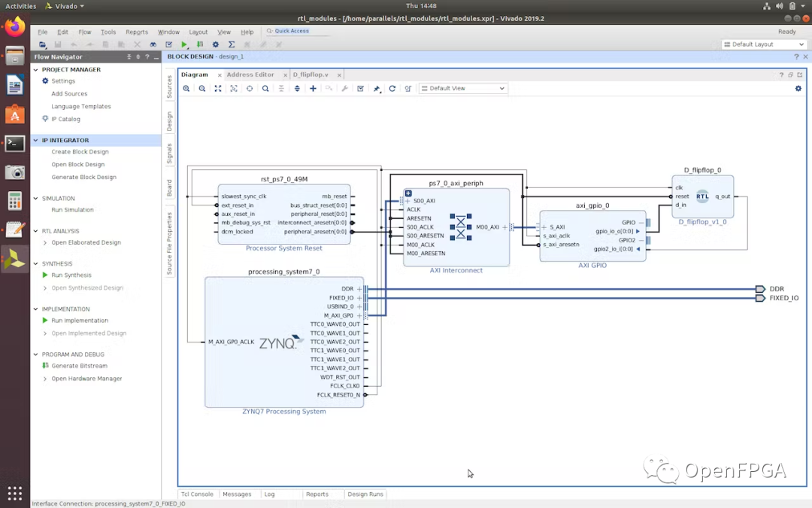812x508 pixels.
Task: Expand the ps7_0_axi_periph block plus icon
Action: [x=408, y=193]
